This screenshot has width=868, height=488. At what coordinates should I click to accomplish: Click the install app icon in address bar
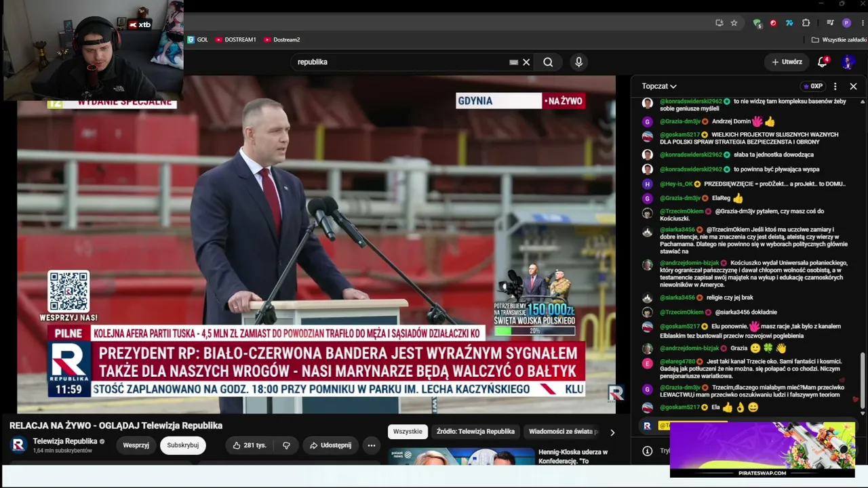coord(719,23)
